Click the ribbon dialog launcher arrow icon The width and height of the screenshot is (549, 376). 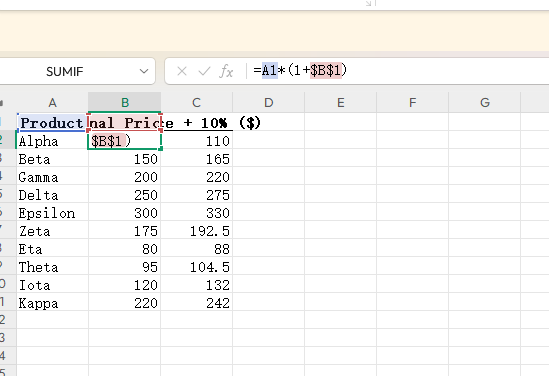pos(368,3)
